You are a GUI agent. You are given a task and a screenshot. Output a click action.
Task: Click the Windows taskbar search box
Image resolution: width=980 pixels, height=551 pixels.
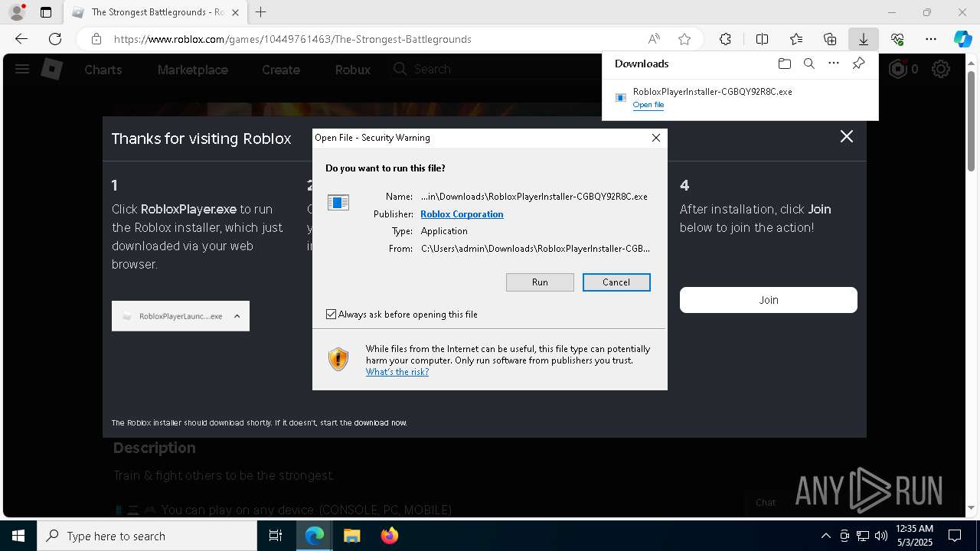click(147, 536)
